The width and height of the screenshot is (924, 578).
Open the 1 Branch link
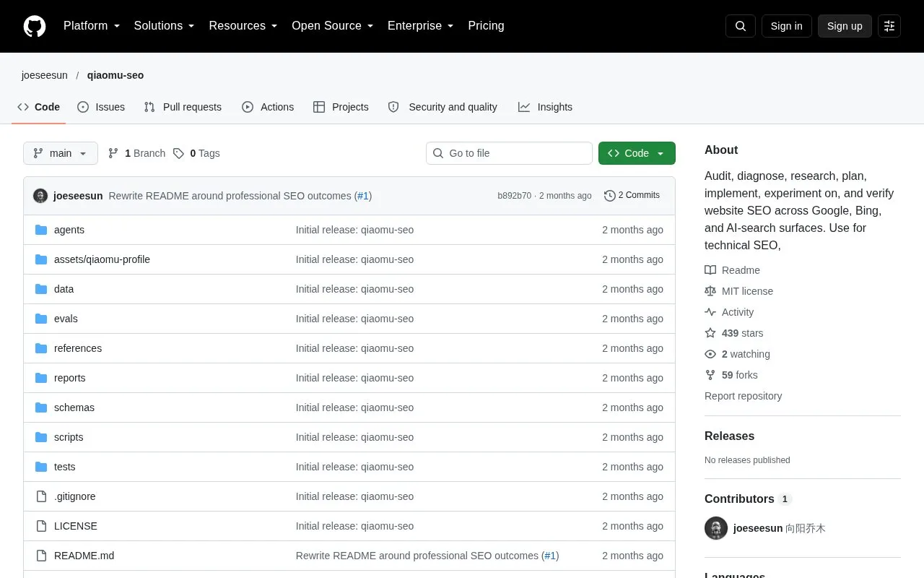pos(136,153)
